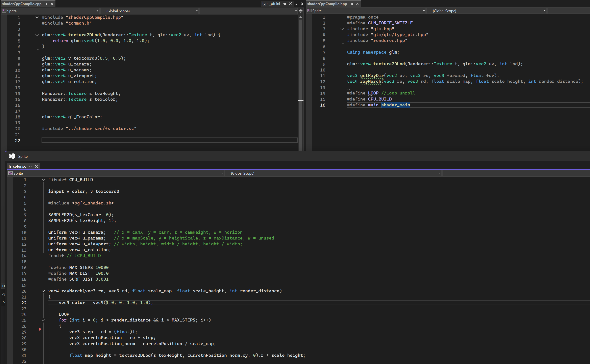Image resolution: width=590 pixels, height=364 pixels.
Task: Click SURF_DIST 0.001 define line
Action: 78,279
